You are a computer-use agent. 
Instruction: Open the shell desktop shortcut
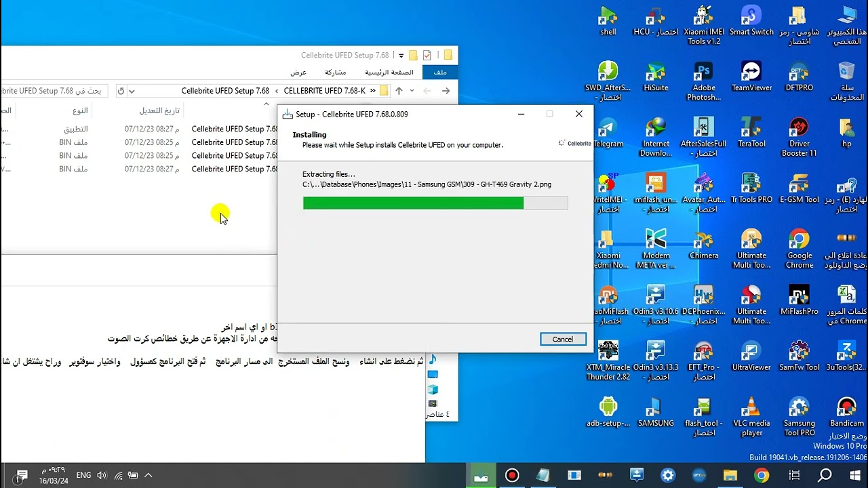[x=608, y=21]
